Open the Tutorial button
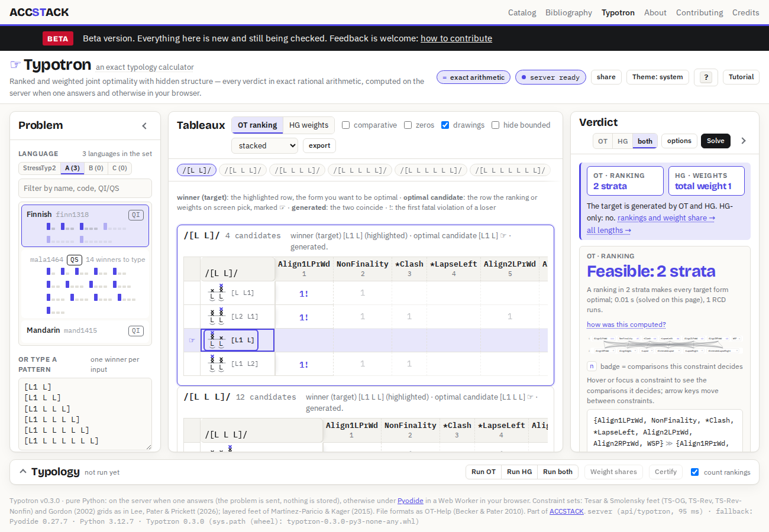Viewport: 769px width, 532px height. click(x=741, y=77)
